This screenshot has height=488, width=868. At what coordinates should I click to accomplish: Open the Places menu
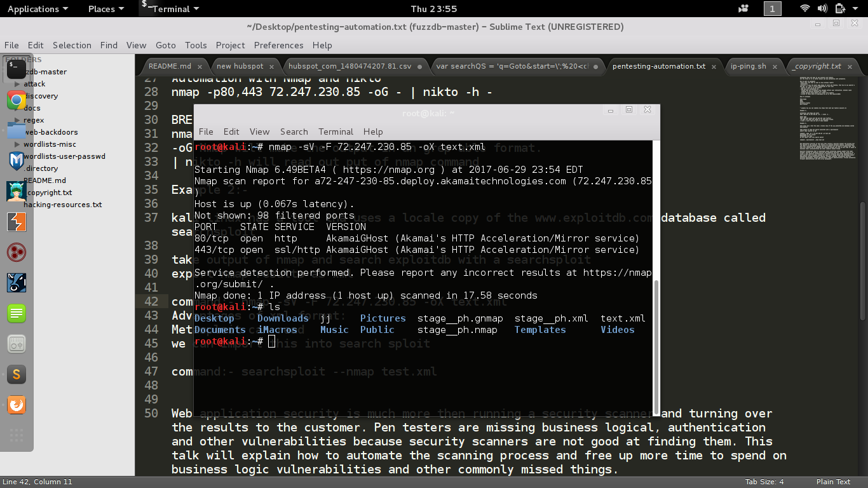pos(105,8)
